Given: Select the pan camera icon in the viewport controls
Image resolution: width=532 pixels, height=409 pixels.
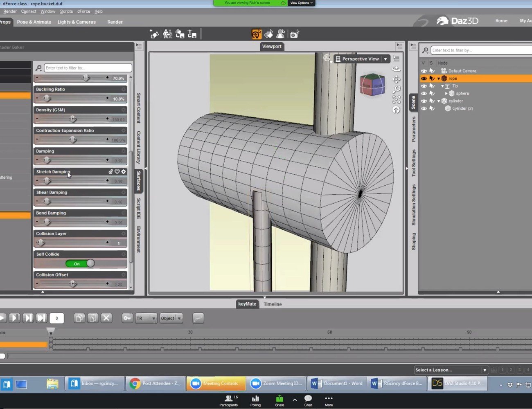Looking at the screenshot, I should [x=396, y=79].
